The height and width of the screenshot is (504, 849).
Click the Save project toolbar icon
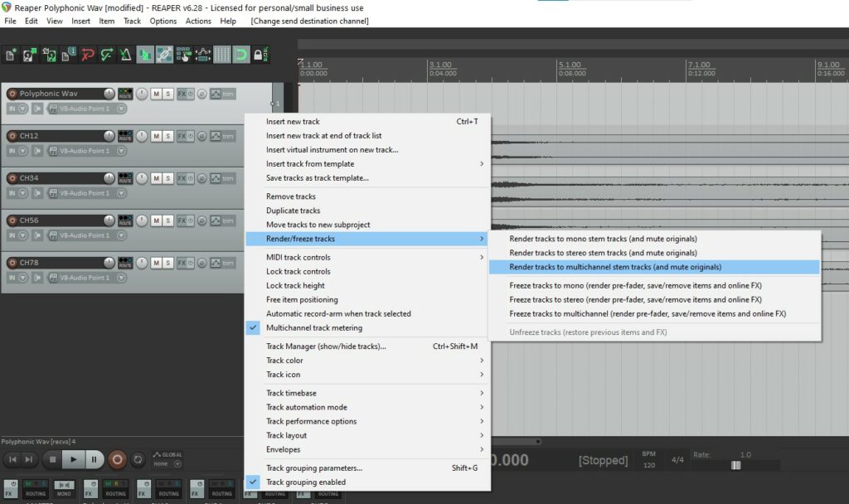point(49,55)
